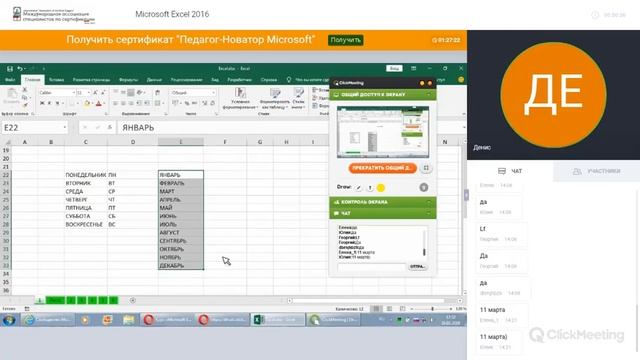This screenshot has height=360, width=640.
Task: Open the Name Box dropdown showing E22
Action: pyautogui.click(x=64, y=128)
